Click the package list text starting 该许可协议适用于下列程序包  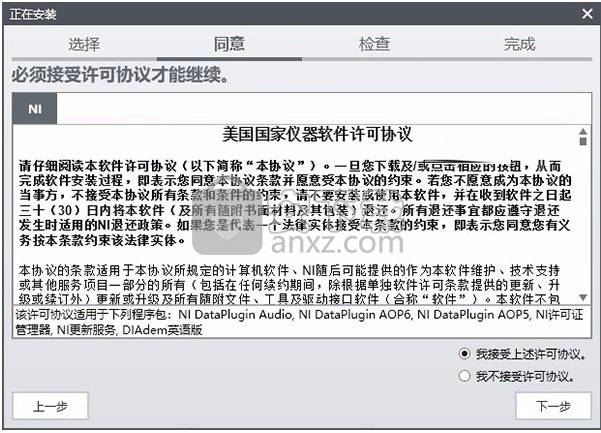(299, 322)
